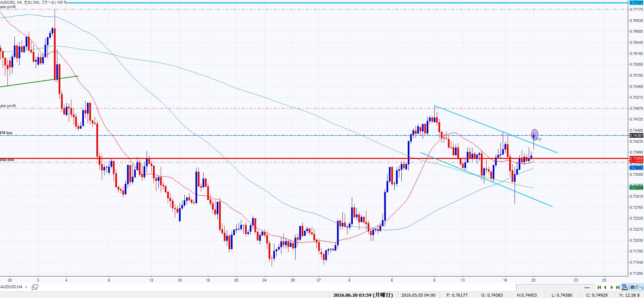Open the window list icon beside the AUDUSD tab
This screenshot has width=644, height=298.
coord(35,287)
